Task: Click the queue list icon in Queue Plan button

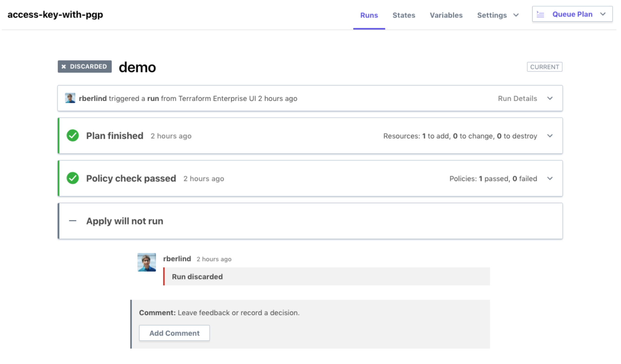Action: coord(540,14)
